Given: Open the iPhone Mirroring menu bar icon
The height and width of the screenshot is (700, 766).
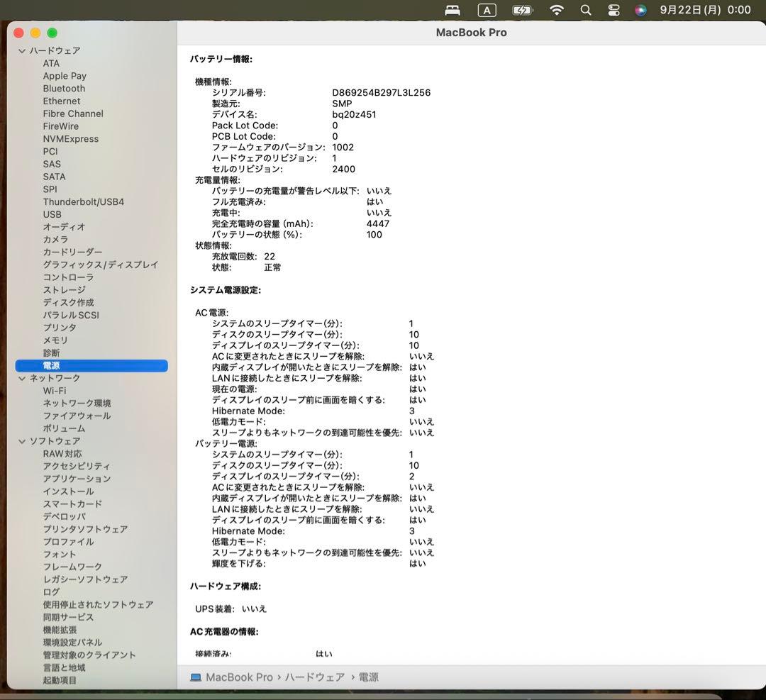Looking at the screenshot, I should click(x=452, y=10).
